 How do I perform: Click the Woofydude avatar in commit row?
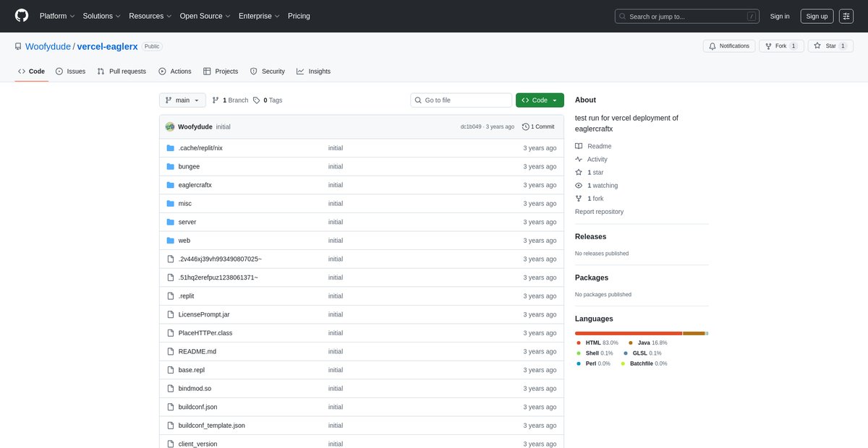coord(170,126)
